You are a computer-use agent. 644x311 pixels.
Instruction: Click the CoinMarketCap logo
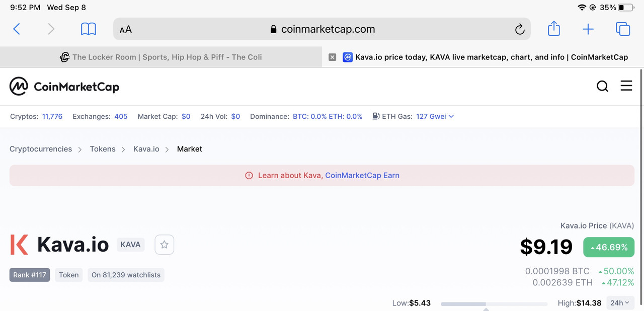tap(64, 87)
